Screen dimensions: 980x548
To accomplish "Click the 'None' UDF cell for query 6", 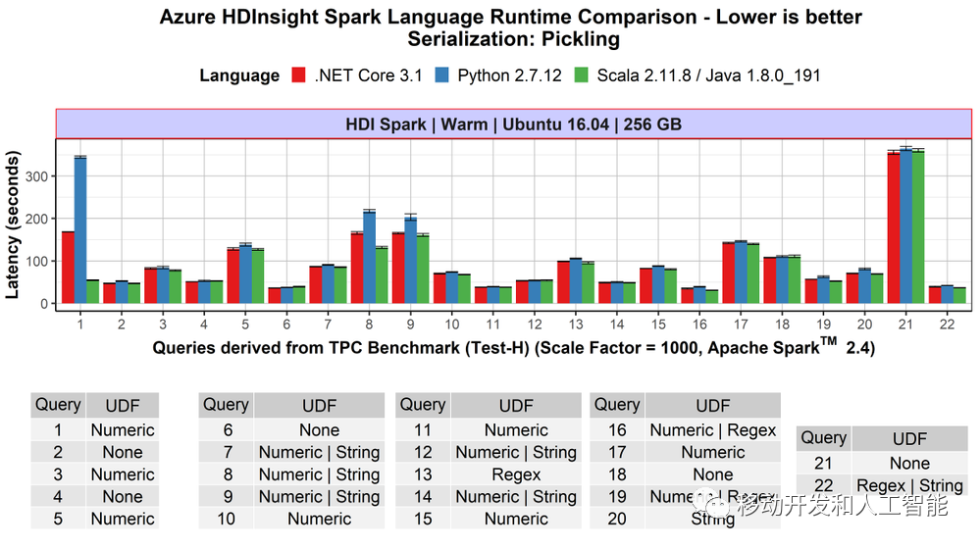I will tap(320, 430).
